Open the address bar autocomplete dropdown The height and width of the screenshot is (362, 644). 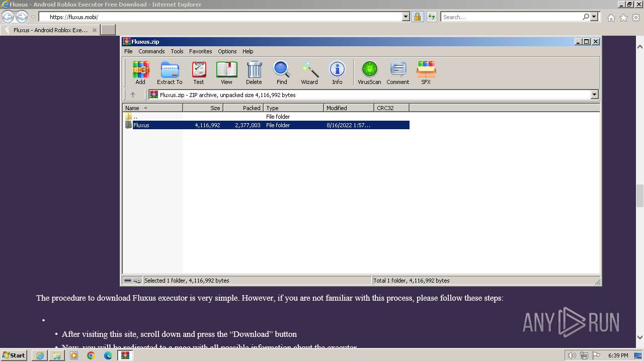tap(406, 17)
